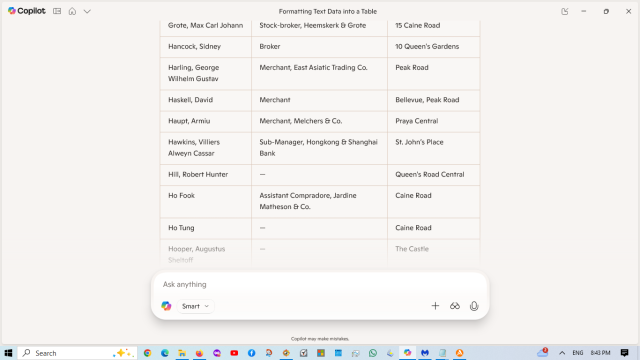Click the '10 Queen's Gardens' cell
Viewport: 640px width, 360px height.
[x=433, y=47]
